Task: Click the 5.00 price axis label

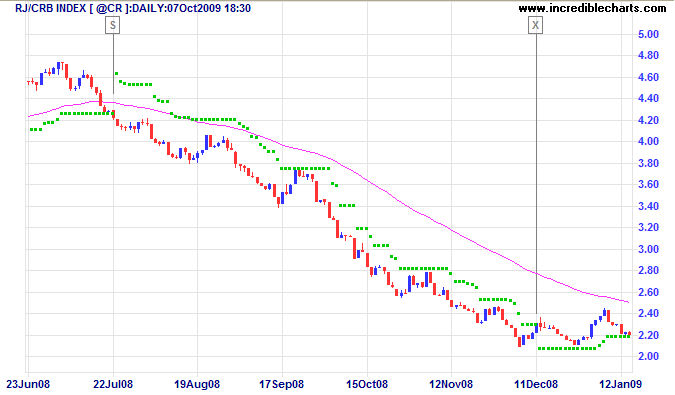Action: coord(648,34)
